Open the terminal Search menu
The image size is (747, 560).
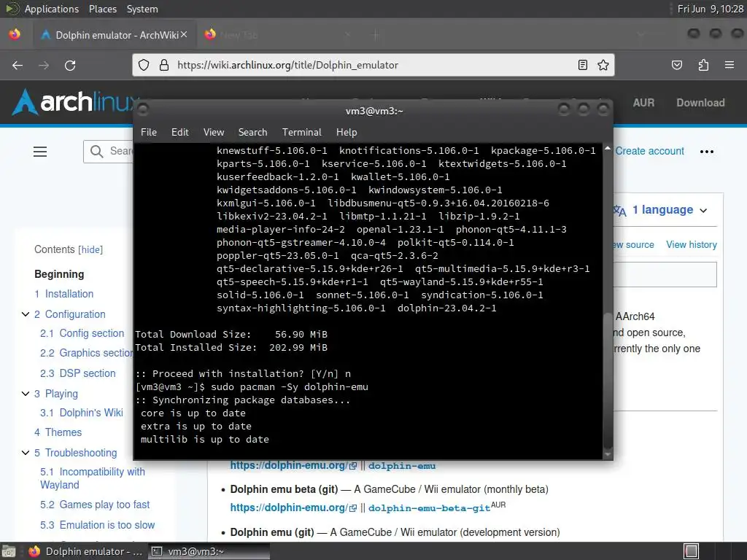coord(252,133)
